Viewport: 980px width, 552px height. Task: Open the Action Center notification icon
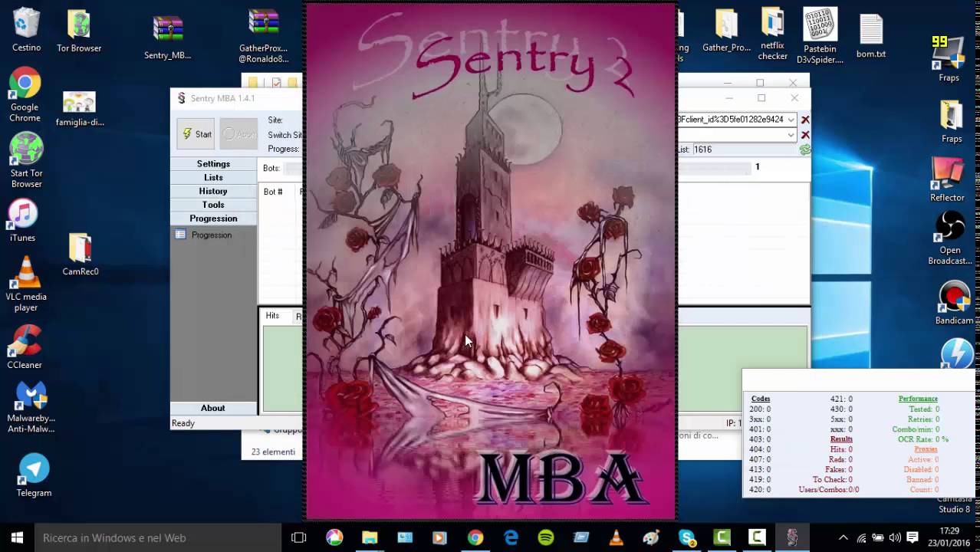(913, 537)
